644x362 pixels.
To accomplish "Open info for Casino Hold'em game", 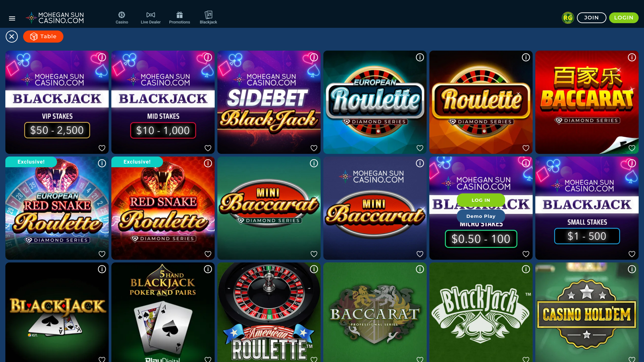I will [x=632, y=269].
